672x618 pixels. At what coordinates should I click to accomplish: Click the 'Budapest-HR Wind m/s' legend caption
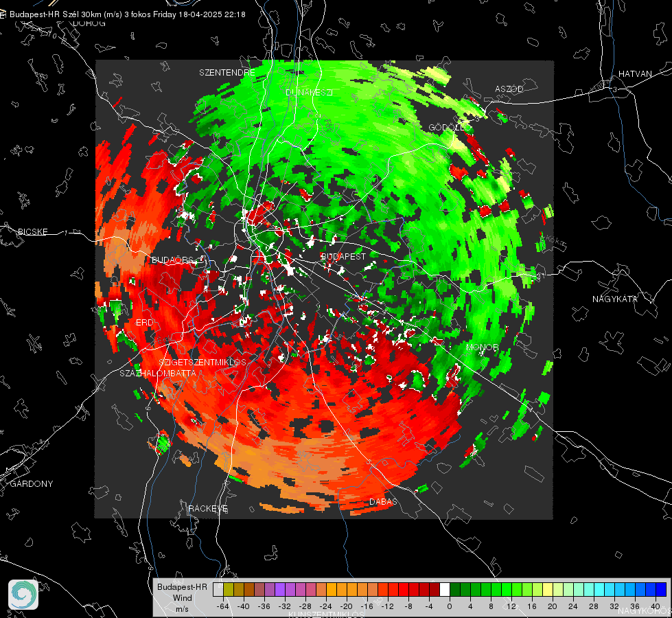182,598
